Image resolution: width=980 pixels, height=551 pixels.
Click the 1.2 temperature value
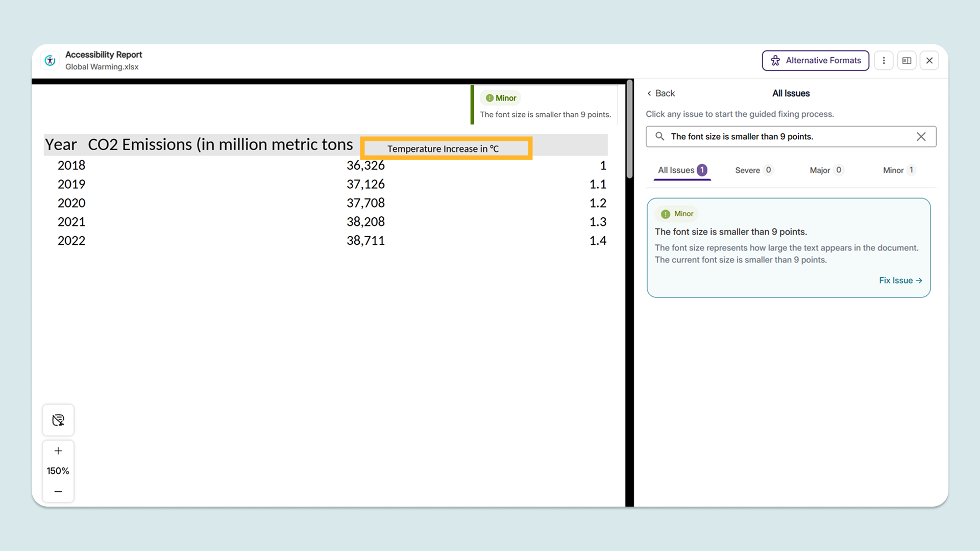[598, 203]
